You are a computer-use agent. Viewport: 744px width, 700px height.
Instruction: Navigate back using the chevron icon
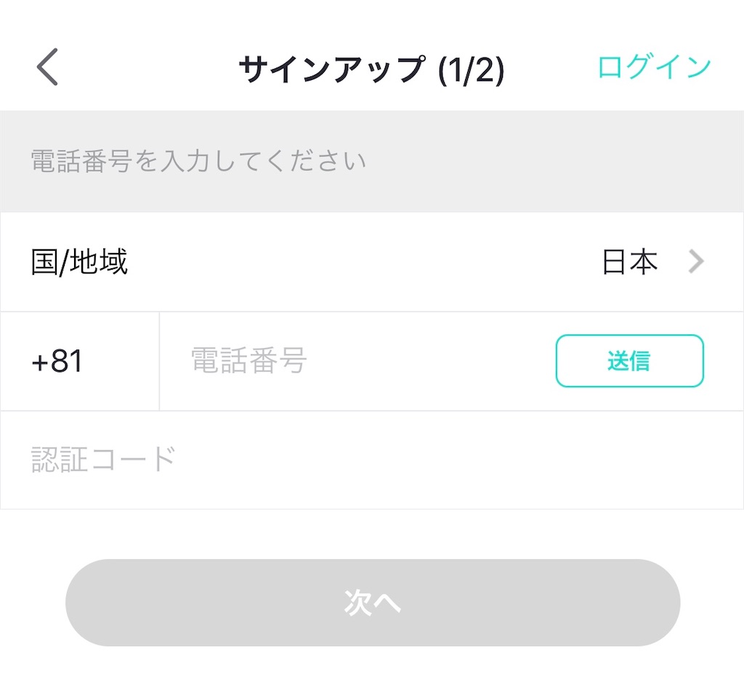[46, 66]
